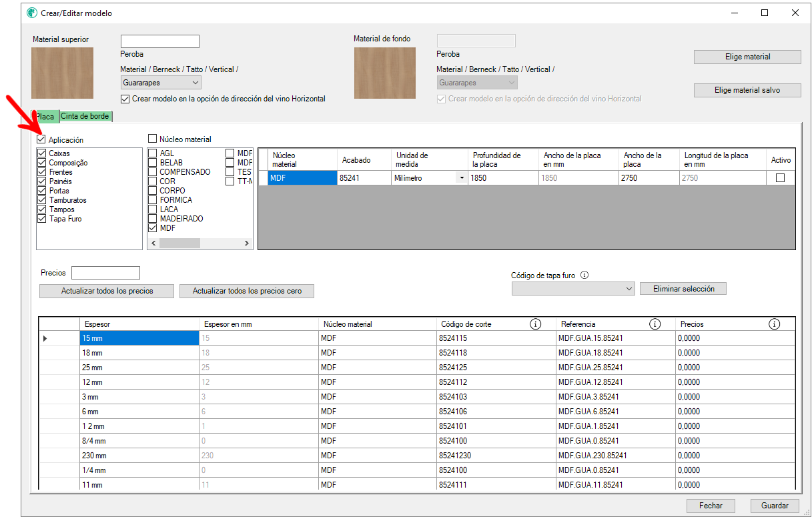Uncheck the Aplicación checkbox
Screen dimensions: 812x521
click(x=41, y=140)
